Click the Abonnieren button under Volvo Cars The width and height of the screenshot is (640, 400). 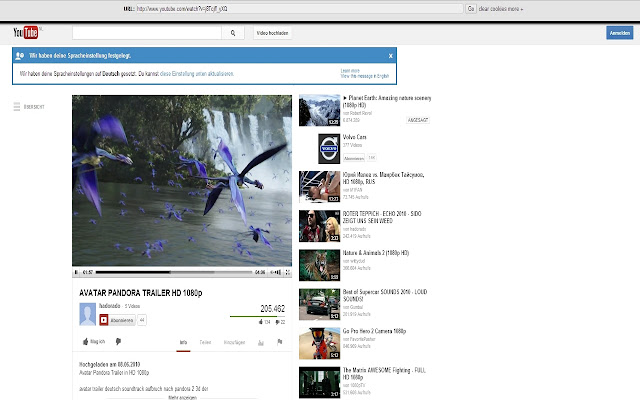354,158
